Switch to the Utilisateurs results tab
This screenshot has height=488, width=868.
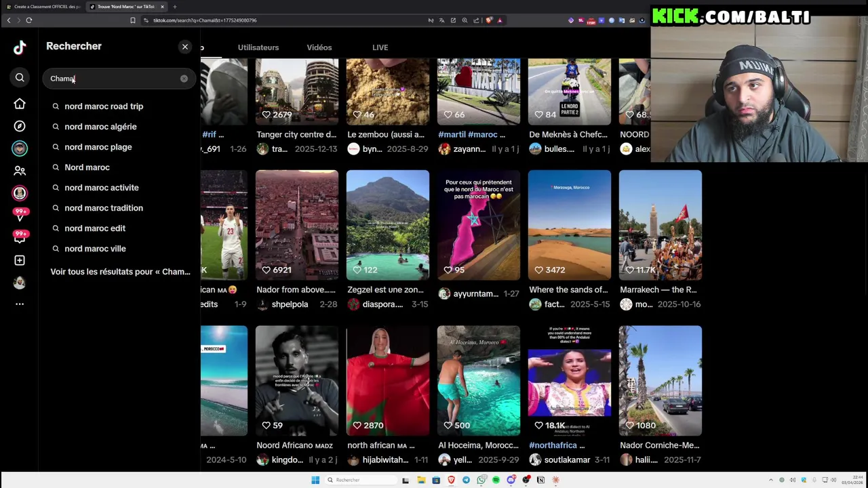pos(258,47)
